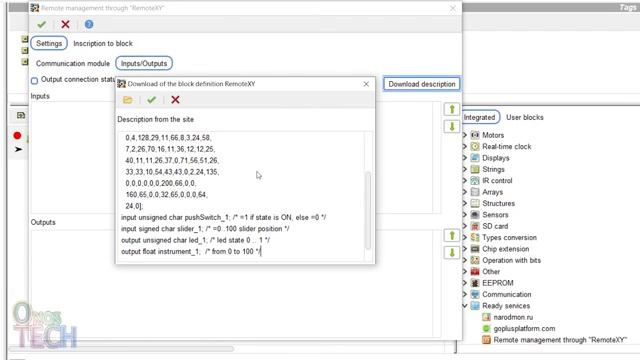Select the Sensors category icon
The height and width of the screenshot is (360, 640).
(475, 215)
